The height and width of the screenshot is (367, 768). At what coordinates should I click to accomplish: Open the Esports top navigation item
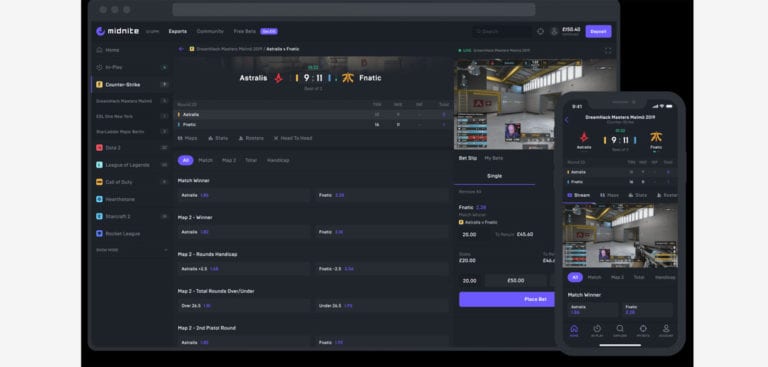coord(178,31)
